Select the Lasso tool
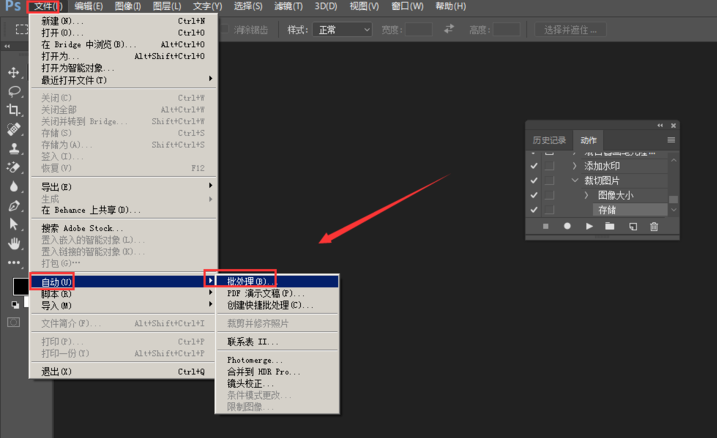Image resolution: width=717 pixels, height=438 pixels. click(14, 91)
